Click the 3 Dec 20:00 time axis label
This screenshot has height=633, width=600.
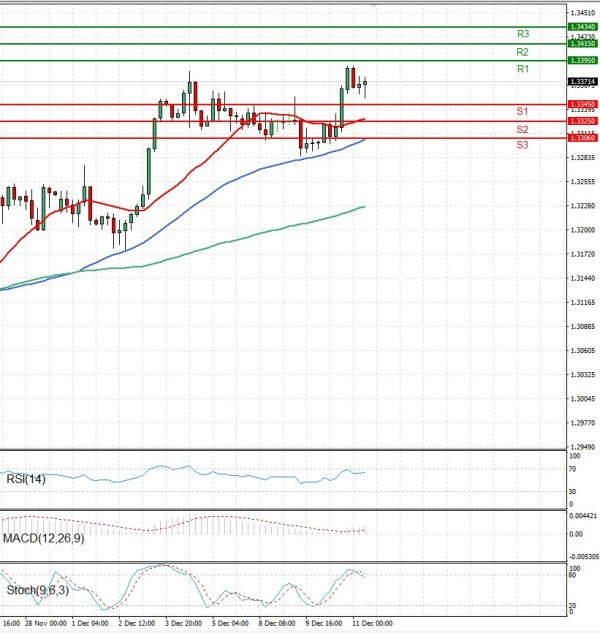click(183, 622)
